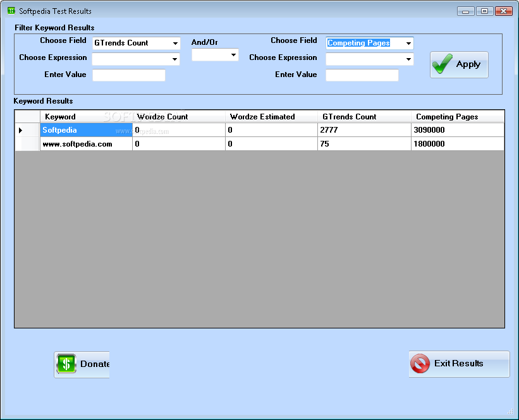Maximize the Softpedia Test Results window
The width and height of the screenshot is (519, 420).
485,11
